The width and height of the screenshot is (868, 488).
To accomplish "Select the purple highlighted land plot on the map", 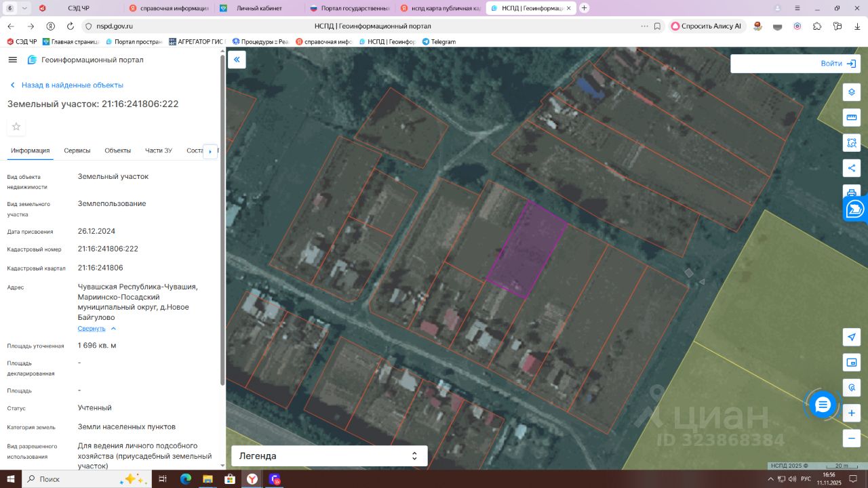I will pos(528,249).
